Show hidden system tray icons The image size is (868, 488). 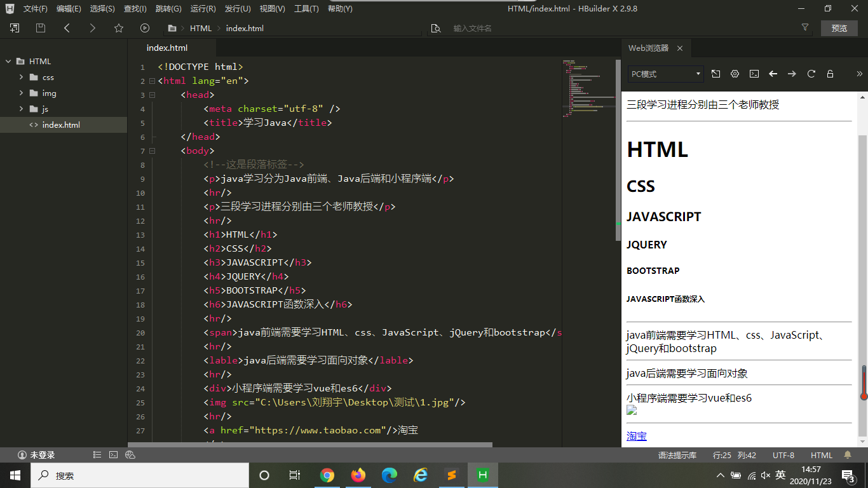coord(720,475)
